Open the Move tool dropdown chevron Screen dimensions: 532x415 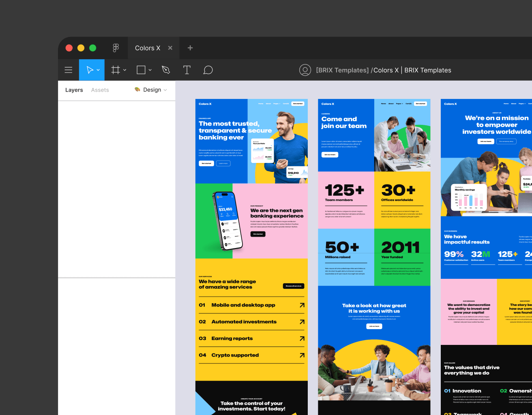click(x=97, y=70)
